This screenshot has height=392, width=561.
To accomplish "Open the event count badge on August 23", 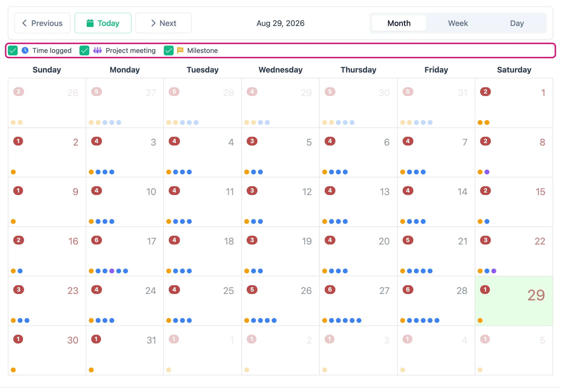I will pos(19,290).
